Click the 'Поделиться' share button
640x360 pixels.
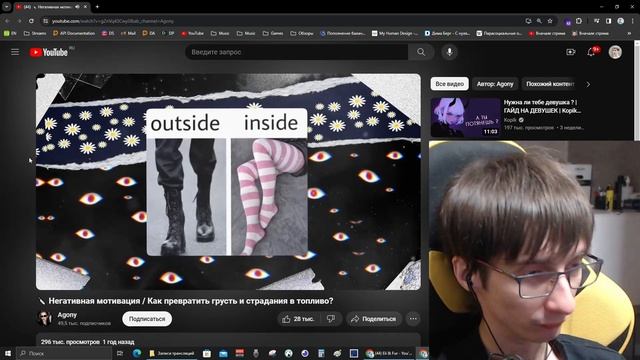click(x=374, y=319)
